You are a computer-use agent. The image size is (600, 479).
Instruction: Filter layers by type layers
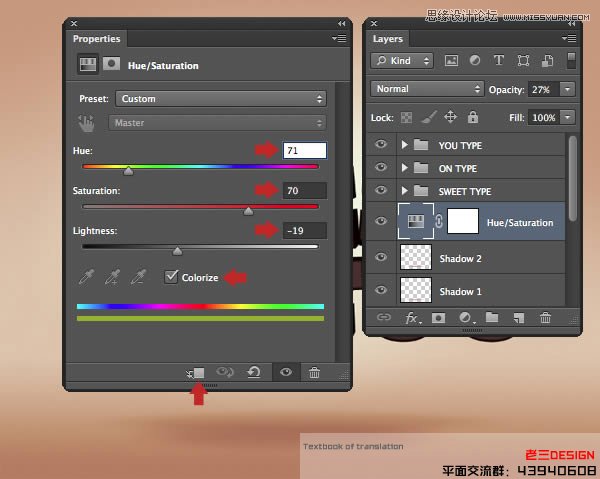pos(499,60)
